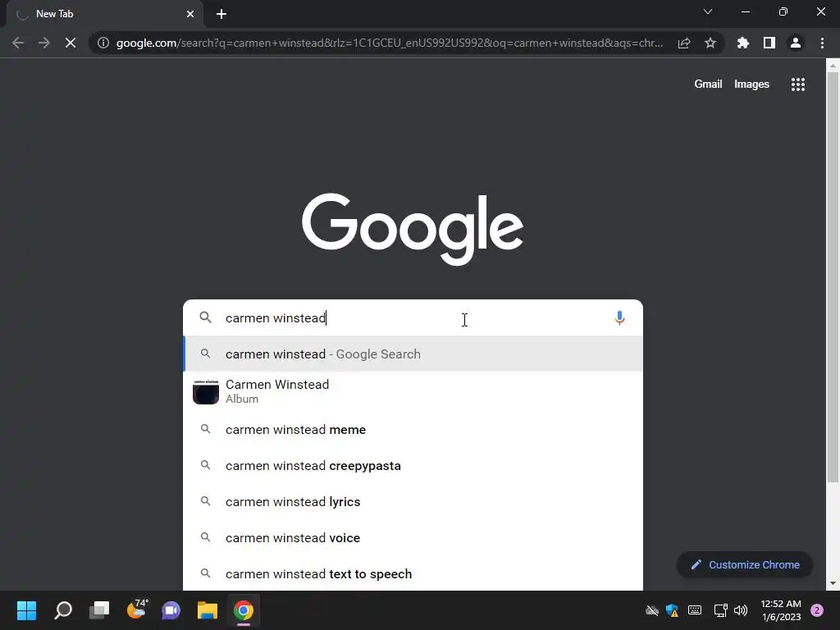Screen dimensions: 840x630
Task: Close the New Tab tab
Action: (190, 14)
